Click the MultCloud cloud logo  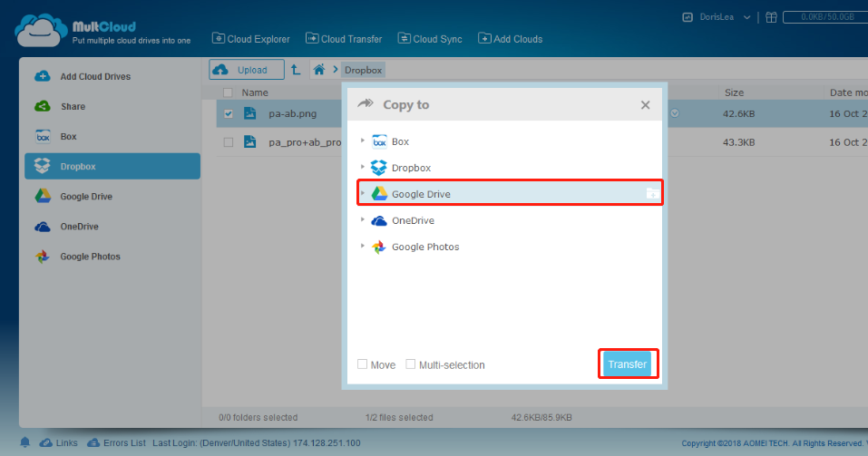[x=42, y=31]
